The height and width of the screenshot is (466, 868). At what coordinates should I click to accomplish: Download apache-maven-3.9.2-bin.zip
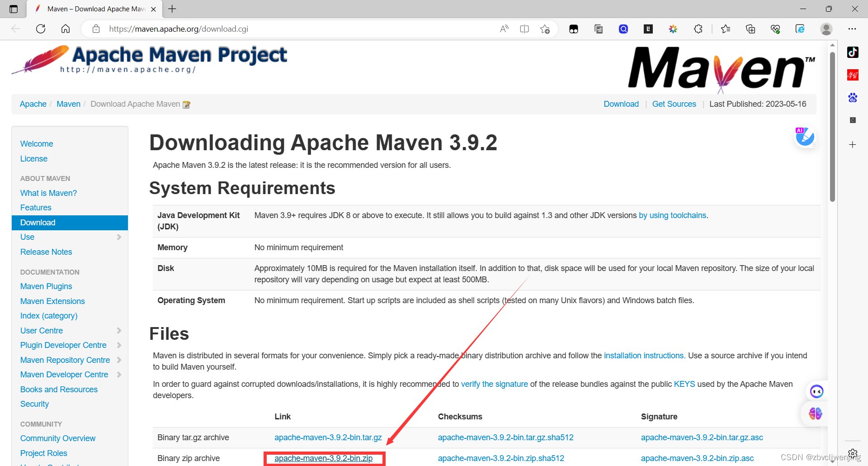324,458
